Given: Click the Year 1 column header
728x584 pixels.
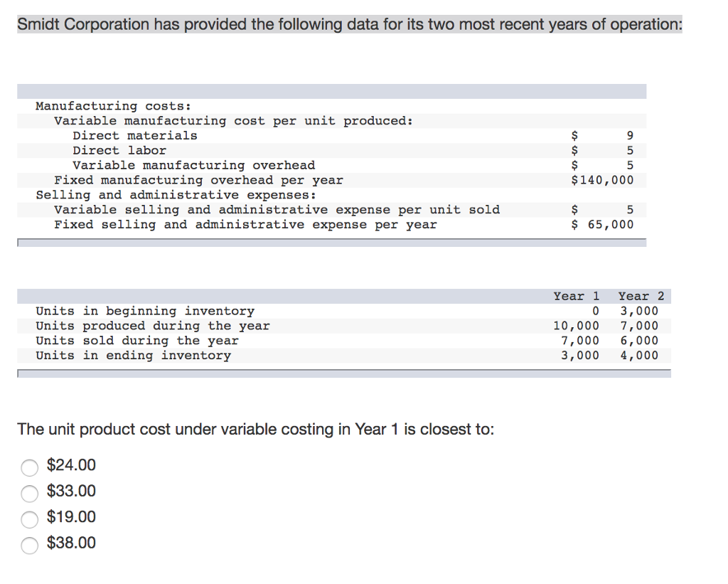Looking at the screenshot, I should tap(576, 295).
